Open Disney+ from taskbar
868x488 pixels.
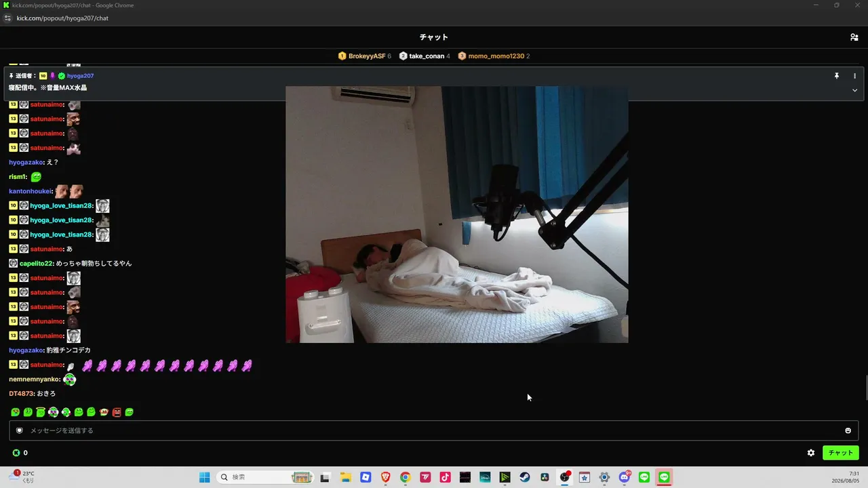(485, 477)
